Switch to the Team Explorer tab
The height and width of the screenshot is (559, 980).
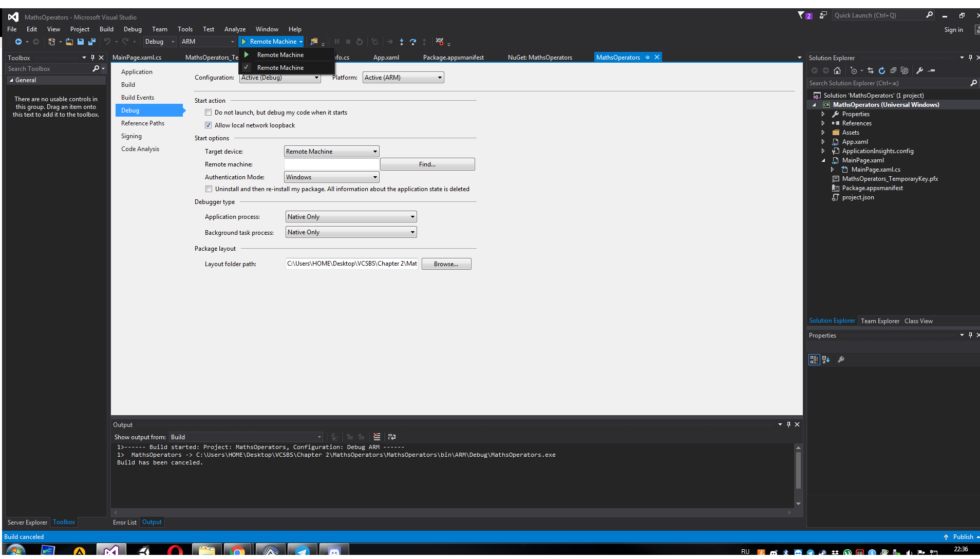point(880,321)
